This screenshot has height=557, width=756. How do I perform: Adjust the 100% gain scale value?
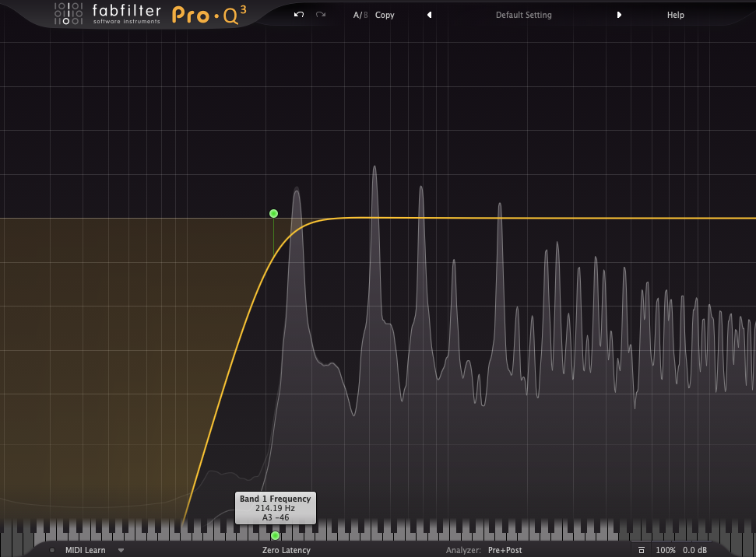(x=666, y=550)
